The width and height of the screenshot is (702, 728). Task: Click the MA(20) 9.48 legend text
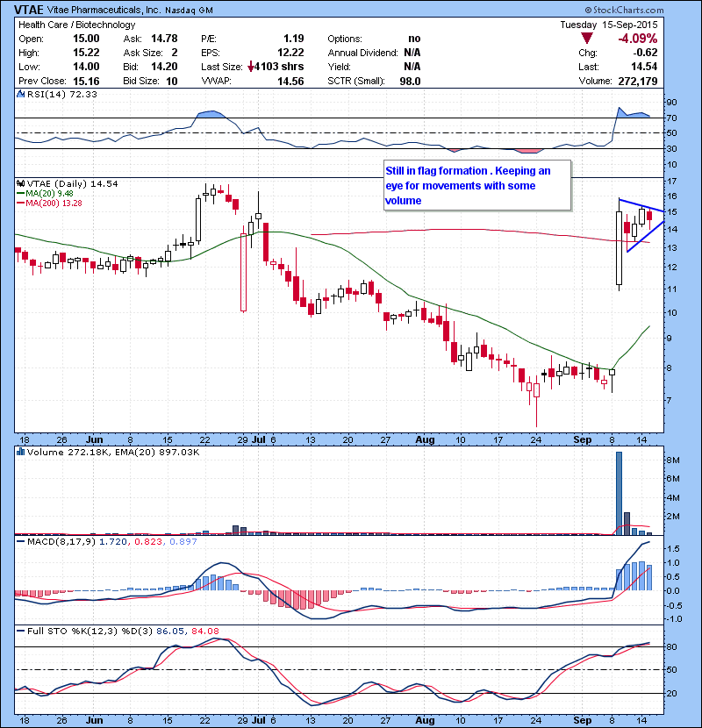pyautogui.click(x=50, y=193)
